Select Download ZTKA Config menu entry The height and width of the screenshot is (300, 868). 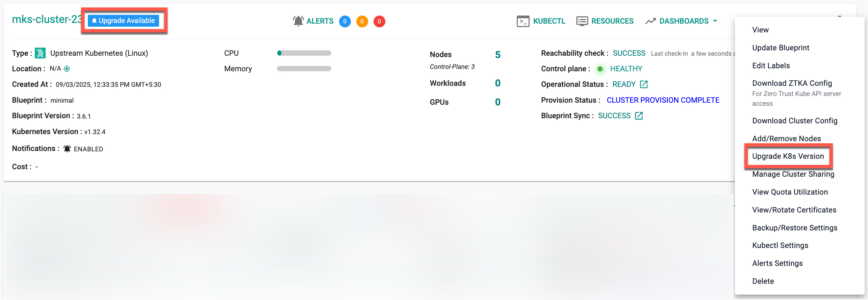pyautogui.click(x=792, y=83)
